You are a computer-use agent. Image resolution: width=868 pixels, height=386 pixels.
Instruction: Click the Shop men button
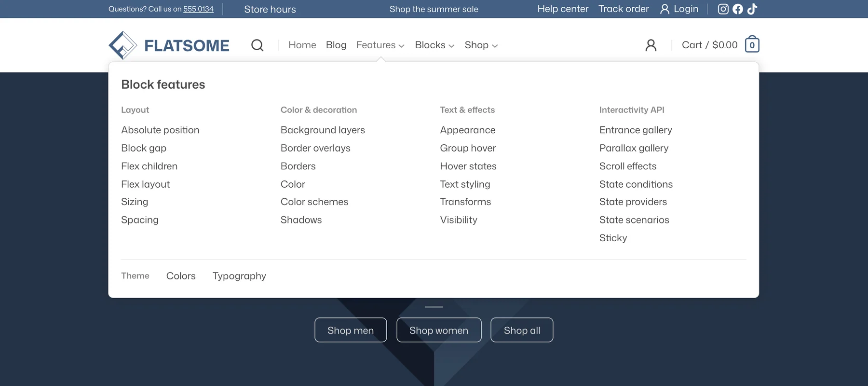click(351, 330)
